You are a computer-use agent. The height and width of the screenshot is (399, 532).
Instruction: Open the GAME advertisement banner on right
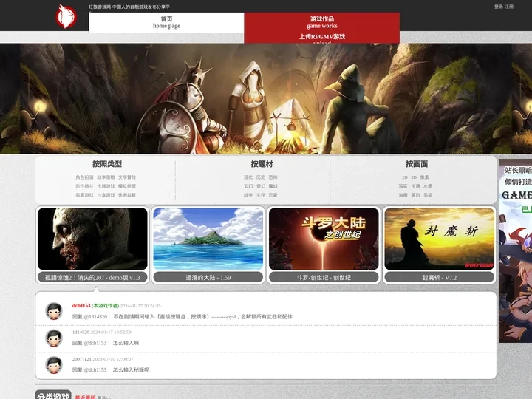pos(516,251)
